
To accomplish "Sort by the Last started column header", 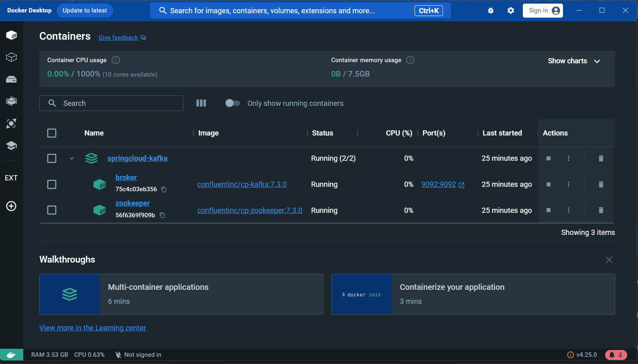I will (502, 133).
